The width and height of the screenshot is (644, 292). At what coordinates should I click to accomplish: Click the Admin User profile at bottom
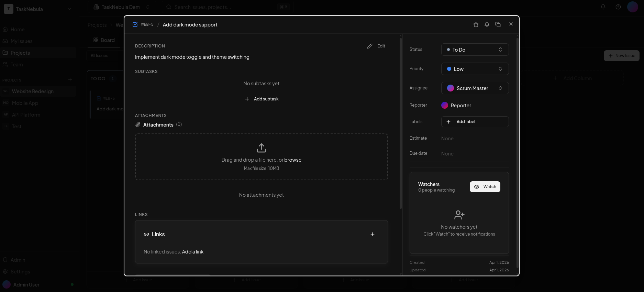(38, 285)
